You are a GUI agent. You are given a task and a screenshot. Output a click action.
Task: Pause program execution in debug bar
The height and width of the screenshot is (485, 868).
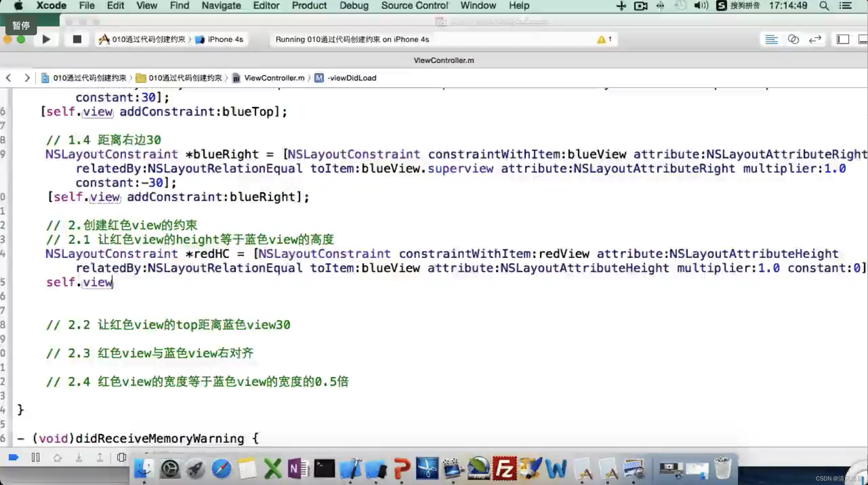[36, 458]
